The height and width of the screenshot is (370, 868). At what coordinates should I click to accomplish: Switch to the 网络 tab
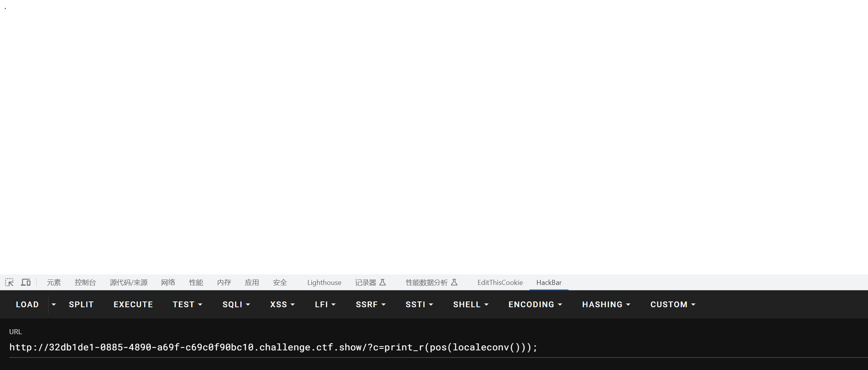tap(168, 283)
